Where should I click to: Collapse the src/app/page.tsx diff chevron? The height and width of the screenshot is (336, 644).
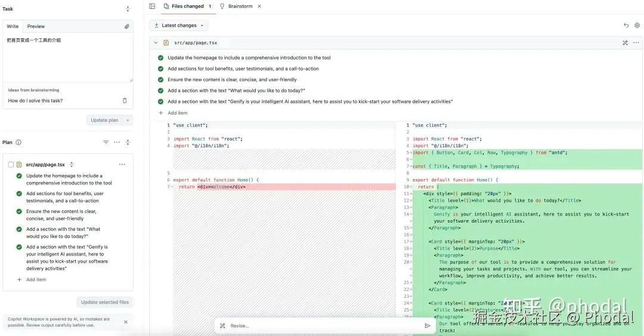click(156, 43)
